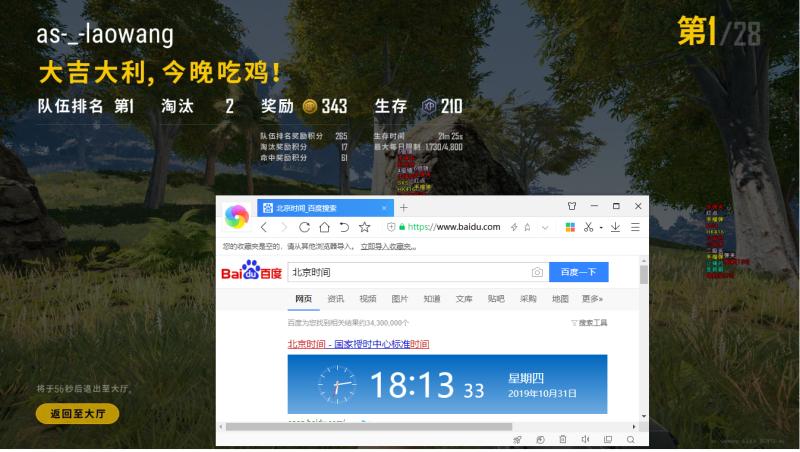Go to the browser home page icon

point(324,227)
